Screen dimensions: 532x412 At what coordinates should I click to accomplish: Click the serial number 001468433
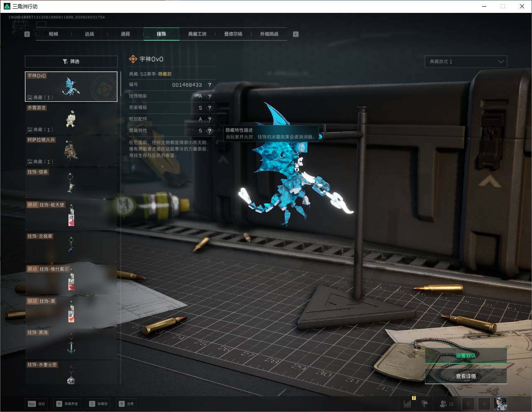[187, 85]
